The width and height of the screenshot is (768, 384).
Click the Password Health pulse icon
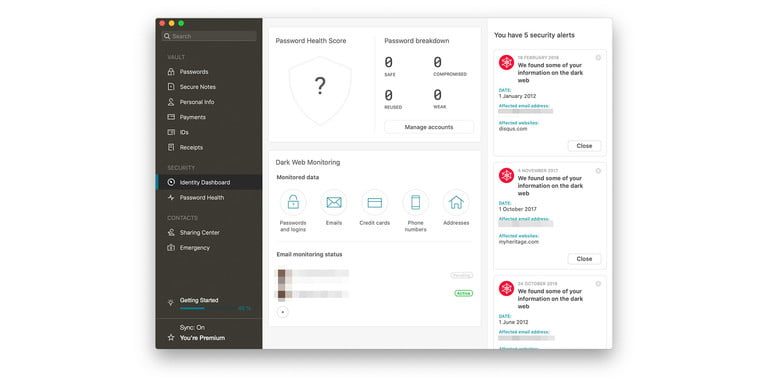point(171,197)
